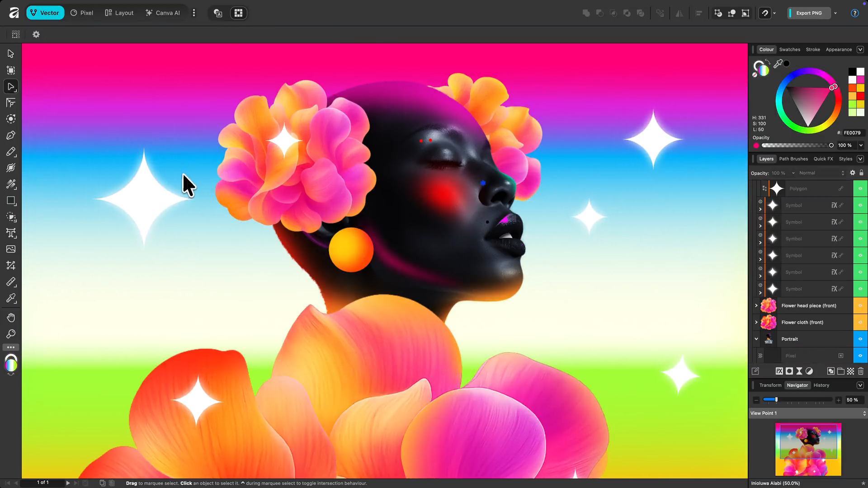Toggle visibility of Flower cloth (front) layer
Viewport: 868px width, 488px height.
(x=860, y=322)
